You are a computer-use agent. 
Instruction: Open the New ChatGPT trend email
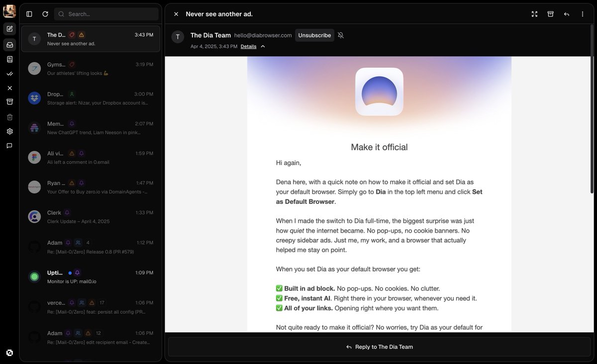tap(91, 128)
